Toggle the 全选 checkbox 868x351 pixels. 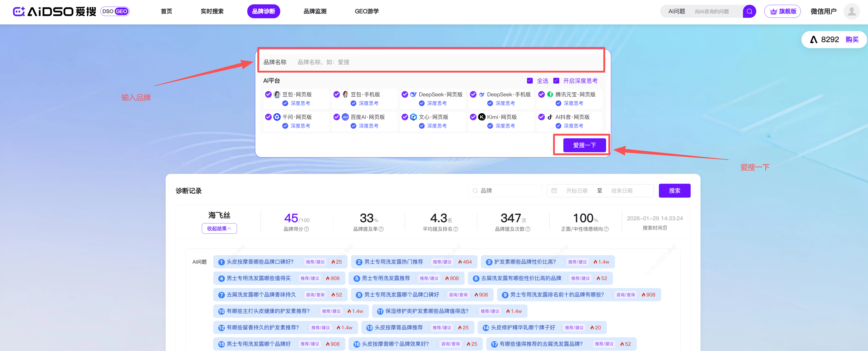coord(530,81)
